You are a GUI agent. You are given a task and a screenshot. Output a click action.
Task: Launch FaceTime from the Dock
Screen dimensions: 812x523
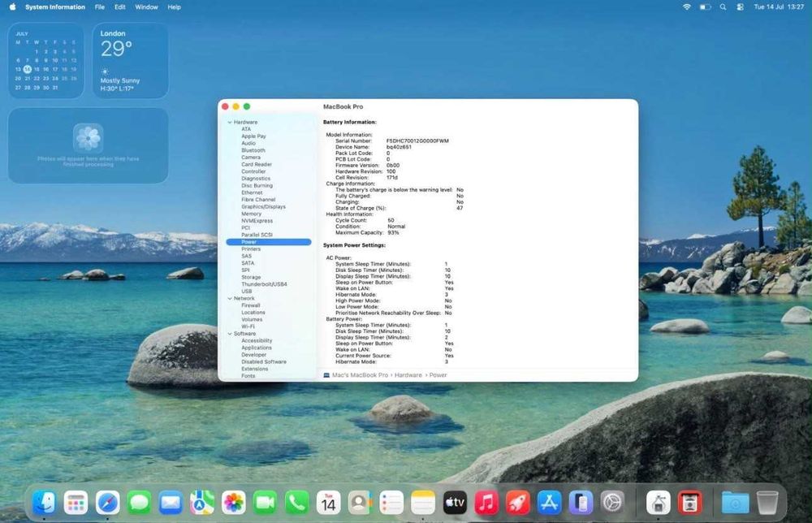coord(266,502)
